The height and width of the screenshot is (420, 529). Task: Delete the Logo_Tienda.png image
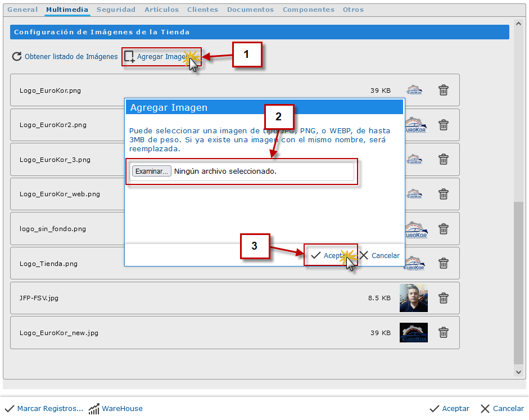point(444,263)
